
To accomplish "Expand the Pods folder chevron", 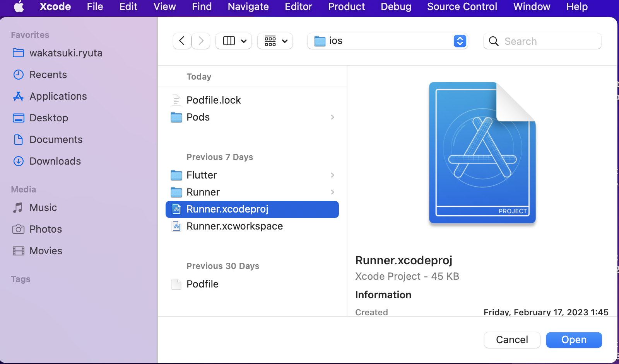I will click(332, 117).
